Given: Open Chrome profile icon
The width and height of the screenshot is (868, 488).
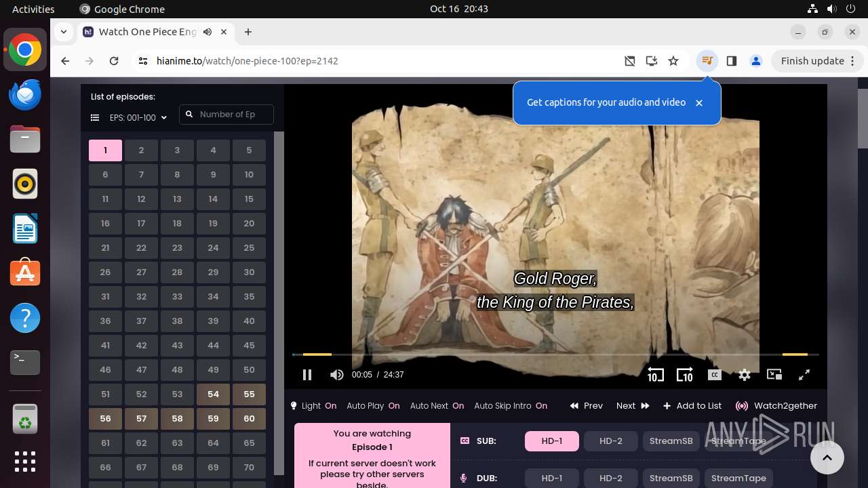Looking at the screenshot, I should tap(756, 61).
